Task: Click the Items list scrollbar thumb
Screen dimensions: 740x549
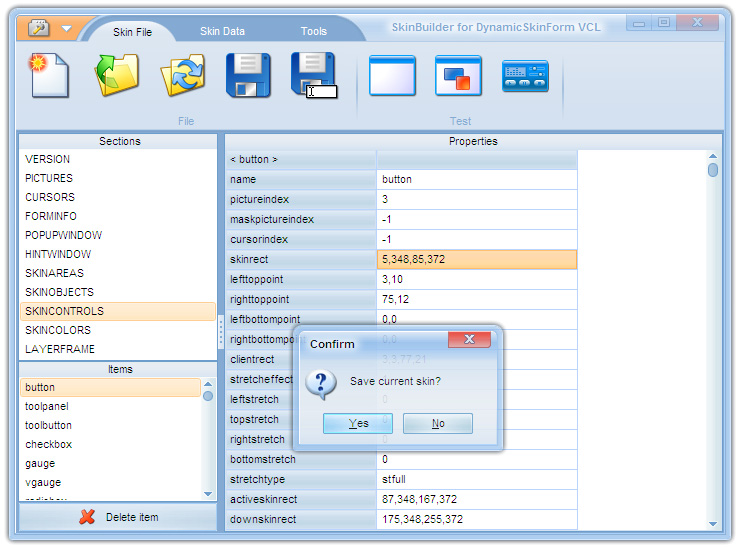Action: click(x=208, y=396)
